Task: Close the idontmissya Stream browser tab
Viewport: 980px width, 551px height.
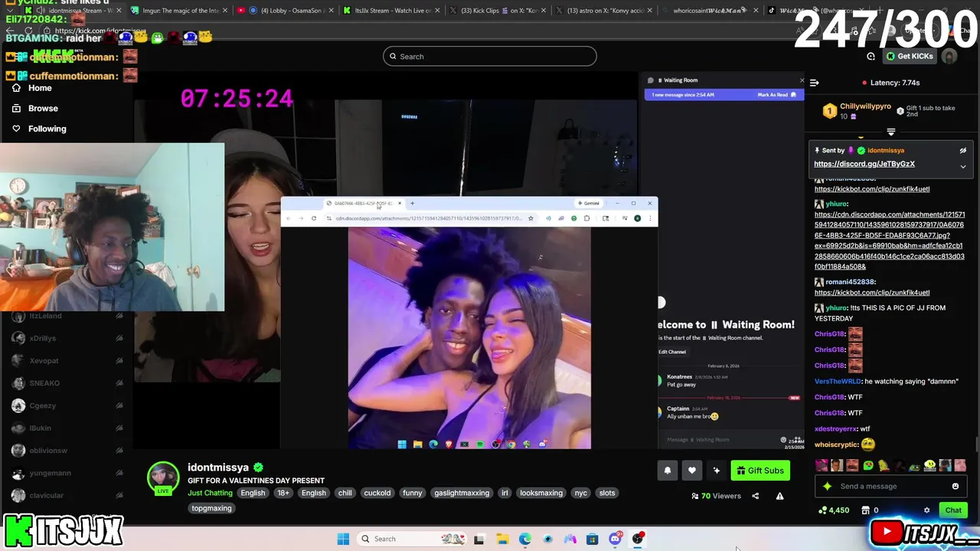Action: (x=119, y=11)
